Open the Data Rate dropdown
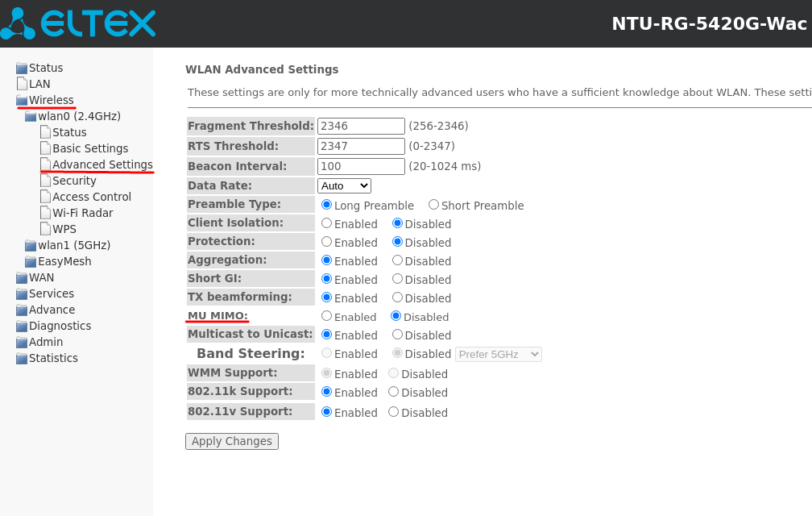 tap(344, 186)
